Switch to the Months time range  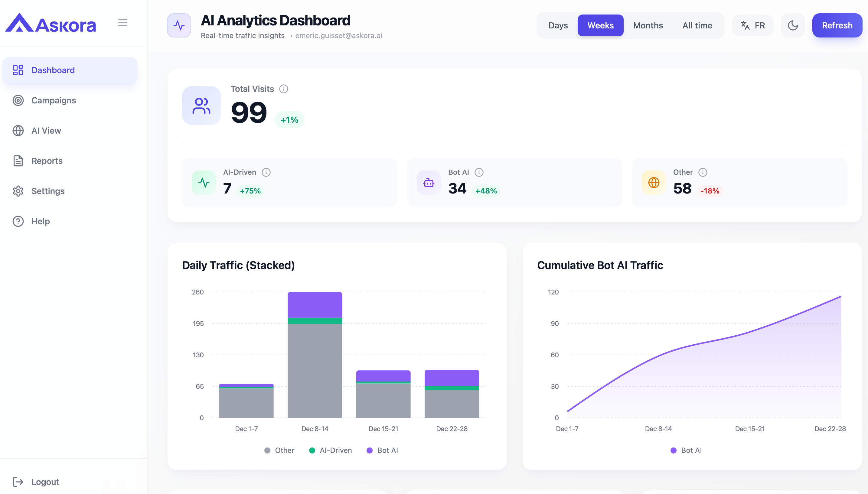pyautogui.click(x=648, y=25)
